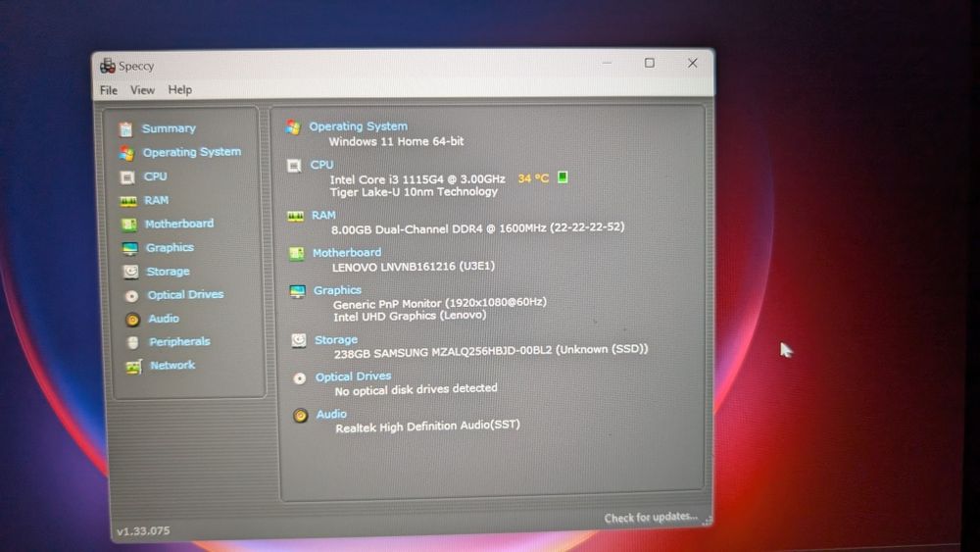Viewport: 980px width, 552px height.
Task: Click the CPU heading link in main panel
Action: pyautogui.click(x=321, y=165)
